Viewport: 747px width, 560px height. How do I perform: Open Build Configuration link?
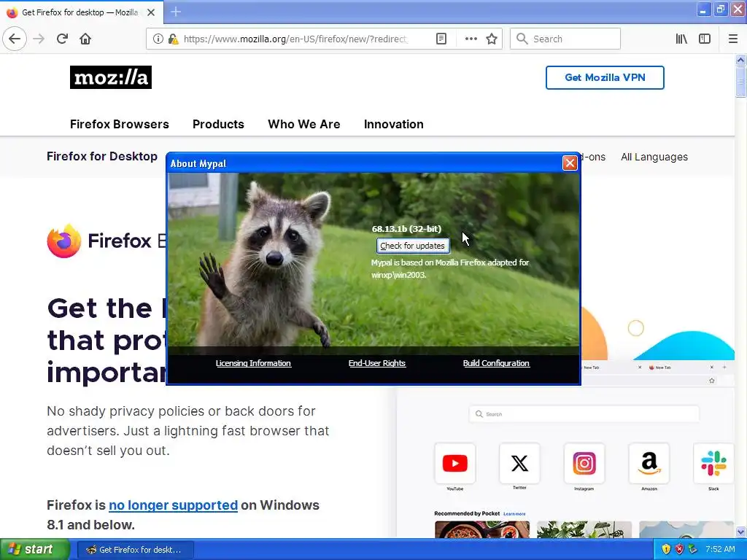(x=496, y=363)
